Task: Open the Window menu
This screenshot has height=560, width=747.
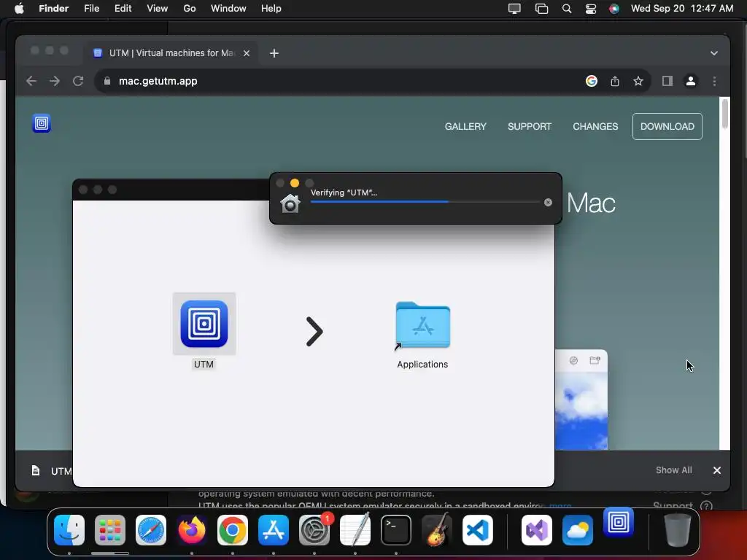Action: point(228,9)
